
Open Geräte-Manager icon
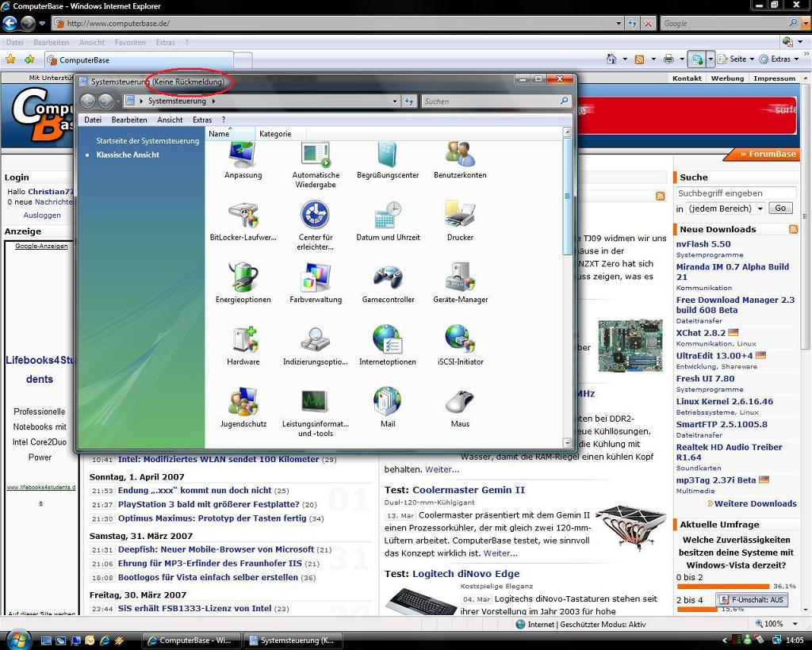(461, 284)
